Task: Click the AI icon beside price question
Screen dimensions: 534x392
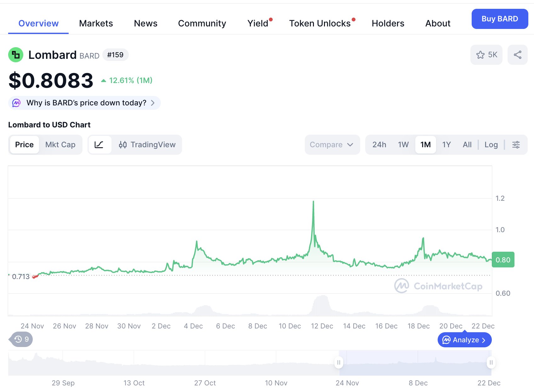Action: (16, 103)
